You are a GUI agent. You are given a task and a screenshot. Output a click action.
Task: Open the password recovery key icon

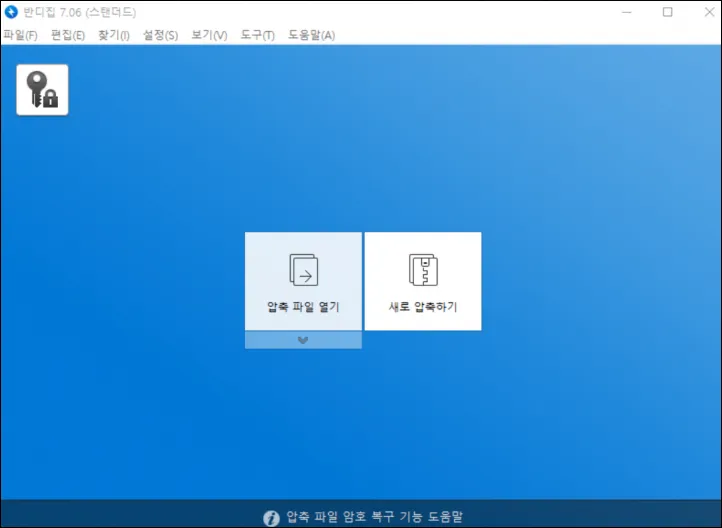[42, 90]
